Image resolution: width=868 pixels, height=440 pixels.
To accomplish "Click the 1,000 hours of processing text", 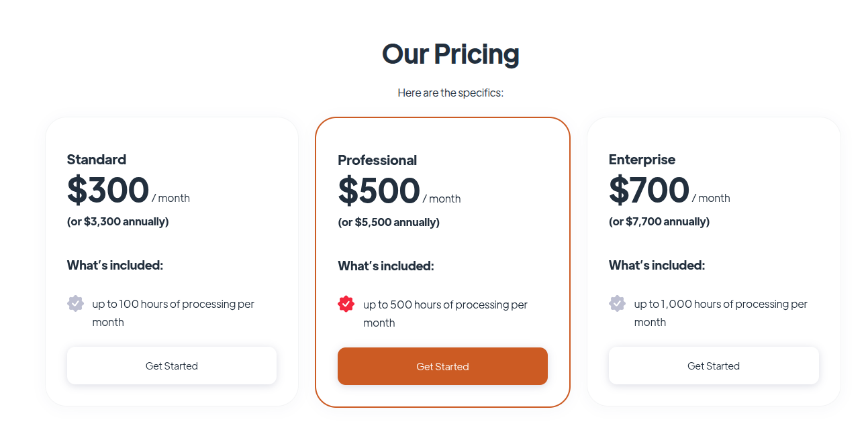I will pos(720,313).
